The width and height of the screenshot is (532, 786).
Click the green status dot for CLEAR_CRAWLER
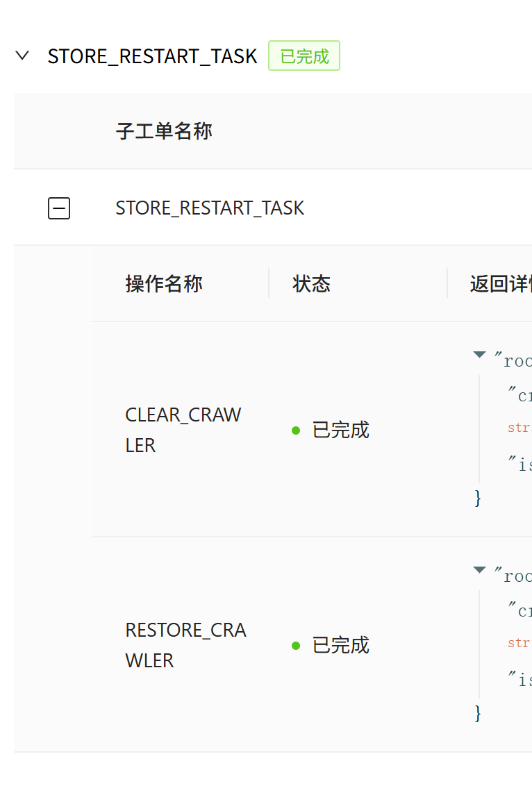point(296,430)
